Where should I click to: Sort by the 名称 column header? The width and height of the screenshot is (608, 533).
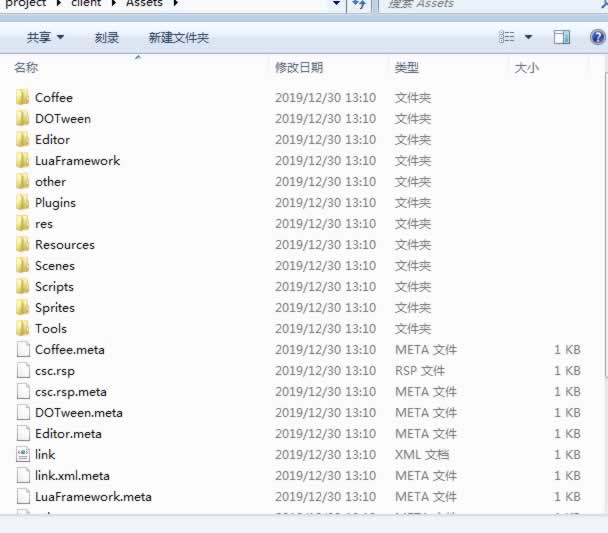[27, 68]
